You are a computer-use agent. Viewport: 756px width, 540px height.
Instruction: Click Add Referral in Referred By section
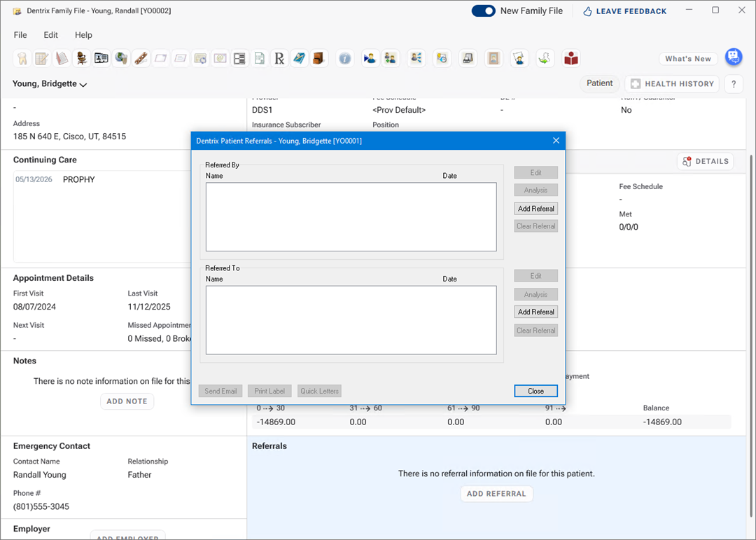pyautogui.click(x=535, y=209)
